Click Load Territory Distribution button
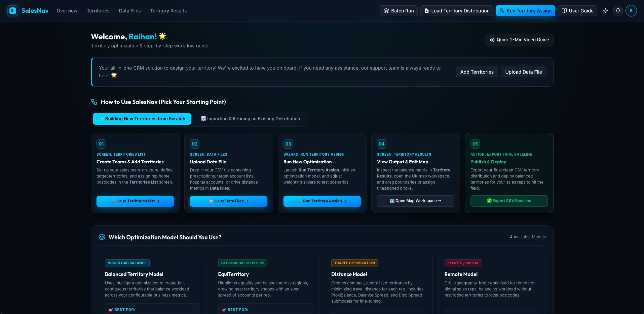 click(457, 11)
